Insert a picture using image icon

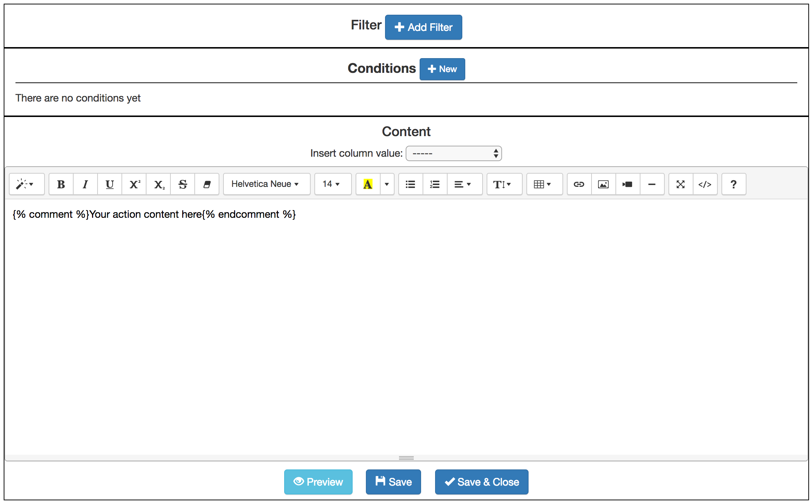pos(604,184)
